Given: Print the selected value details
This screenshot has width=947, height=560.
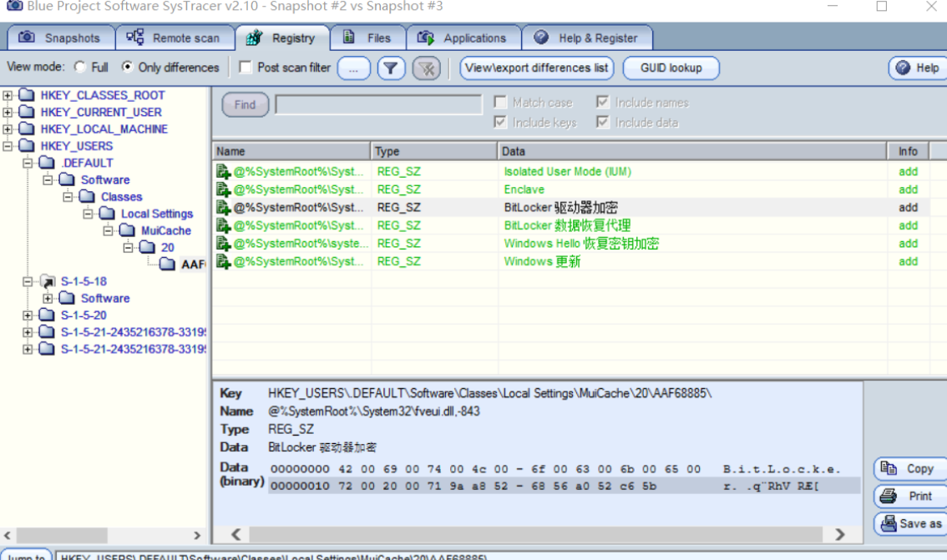Looking at the screenshot, I should point(910,496).
